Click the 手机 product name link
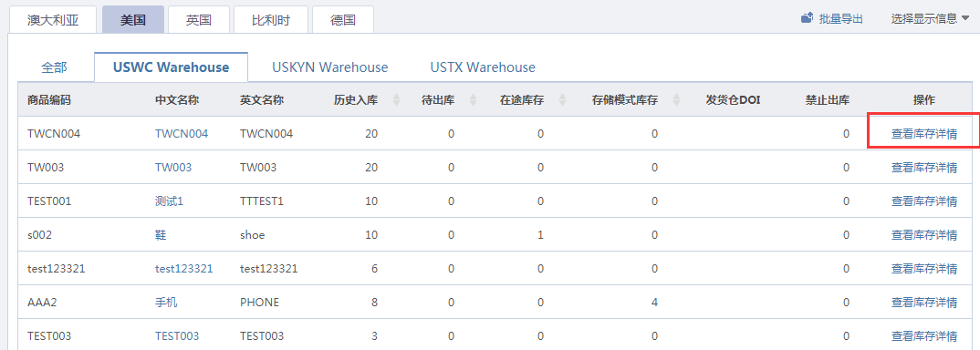Image resolution: width=980 pixels, height=350 pixels. click(166, 302)
